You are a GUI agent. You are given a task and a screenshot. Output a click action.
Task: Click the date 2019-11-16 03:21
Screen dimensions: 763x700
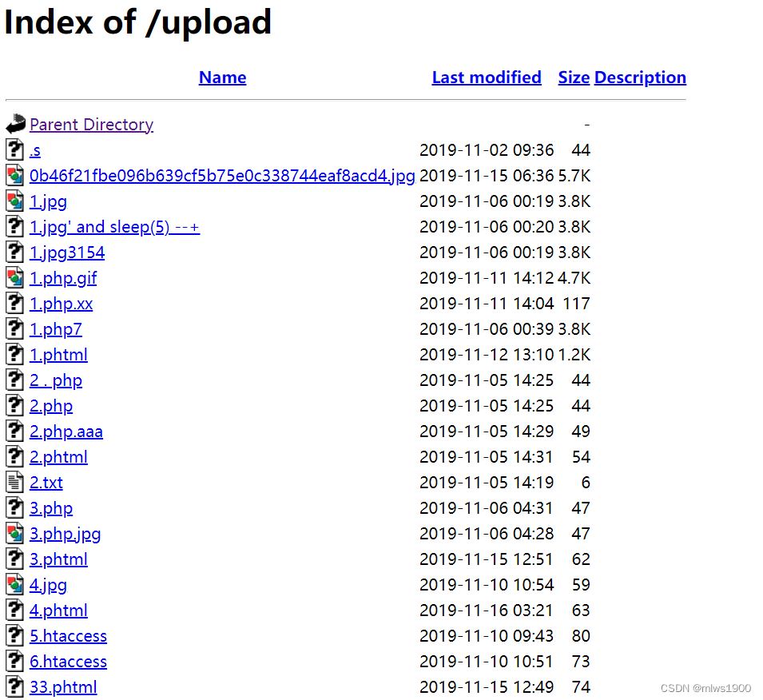click(487, 611)
